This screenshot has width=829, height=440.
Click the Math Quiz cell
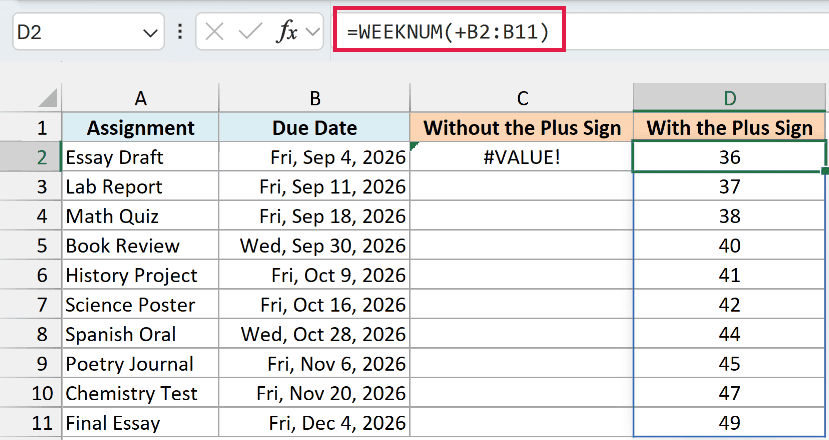tap(140, 216)
